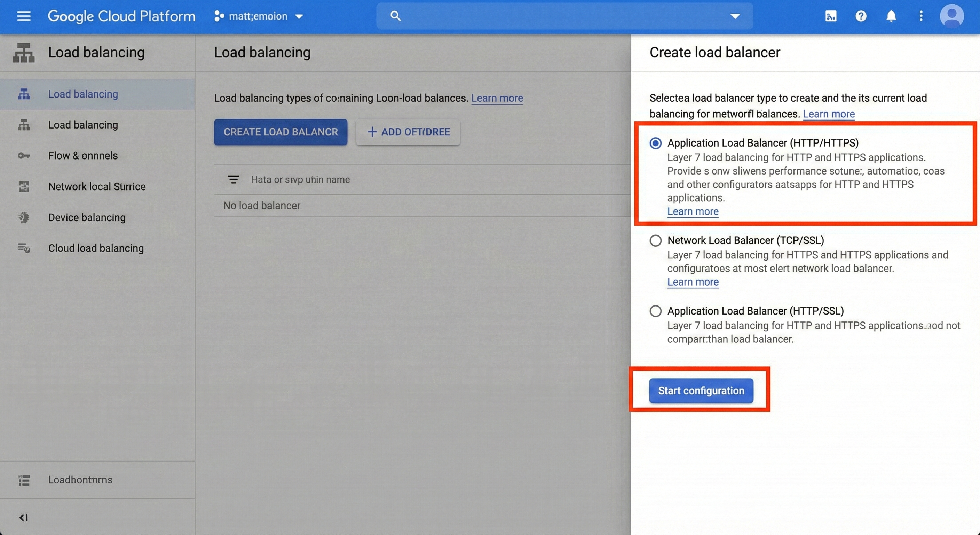Collapse the sidebar with the arrow icon
The width and height of the screenshot is (980, 535).
[x=24, y=518]
